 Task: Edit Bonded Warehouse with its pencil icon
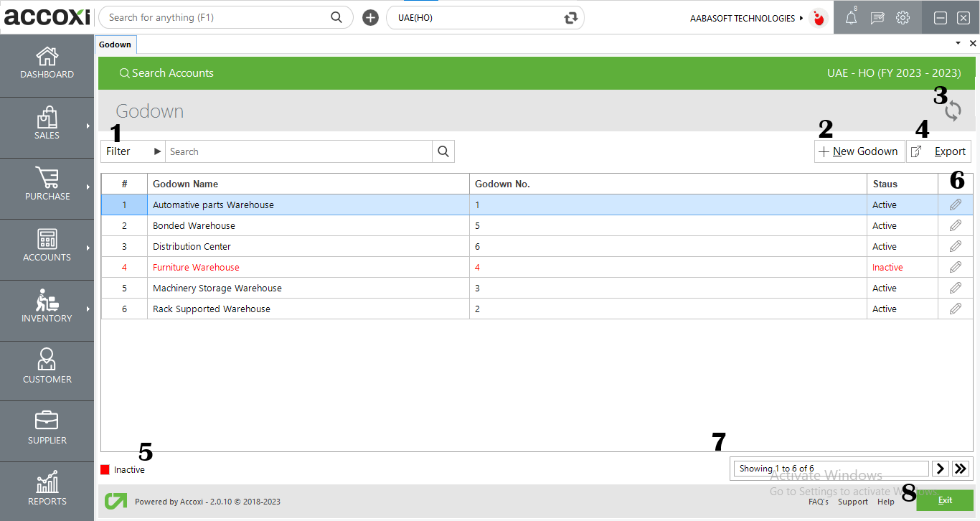pos(955,225)
